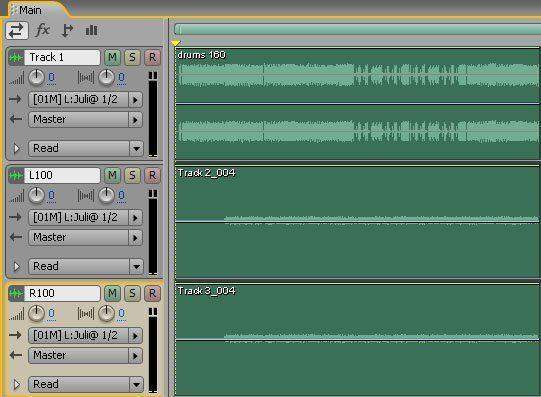The height and width of the screenshot is (397, 541).
Task: Open the Sends view icon
Action: (x=67, y=30)
